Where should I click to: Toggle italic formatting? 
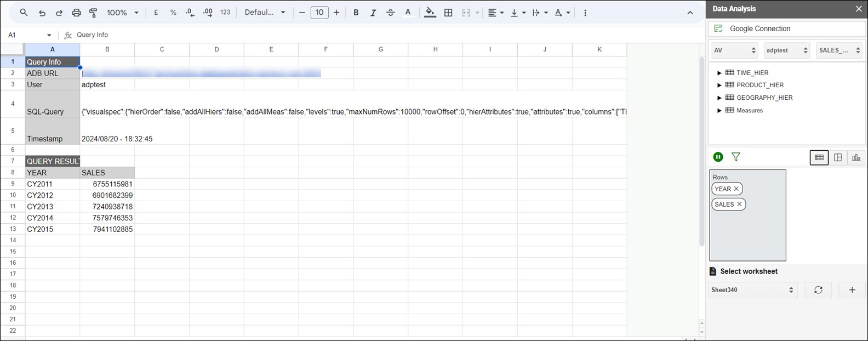tap(373, 13)
